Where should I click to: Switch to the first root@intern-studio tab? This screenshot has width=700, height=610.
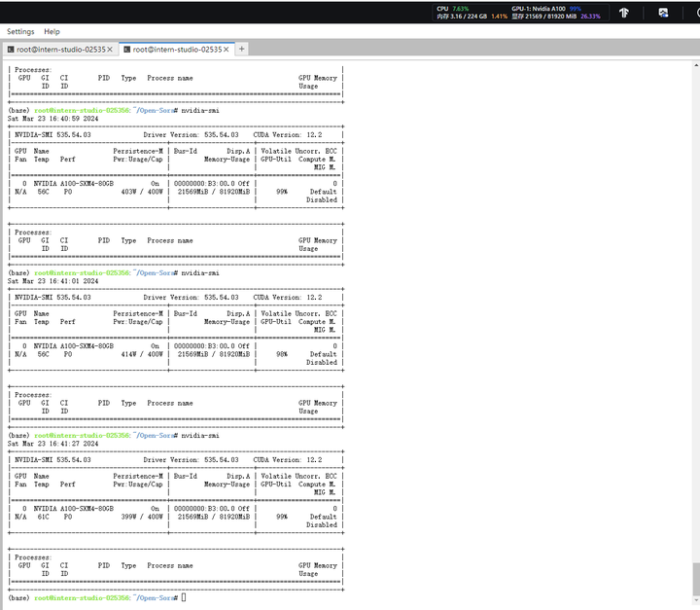coord(60,50)
